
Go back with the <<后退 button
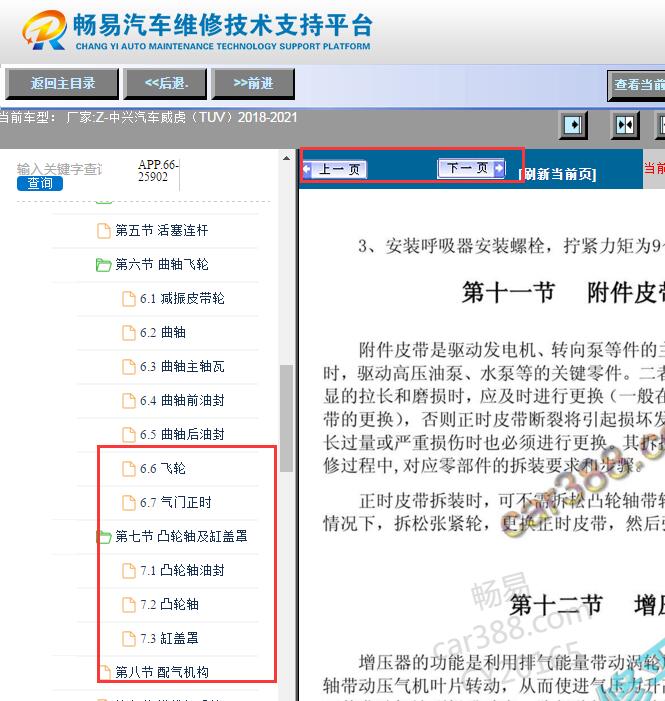[165, 84]
